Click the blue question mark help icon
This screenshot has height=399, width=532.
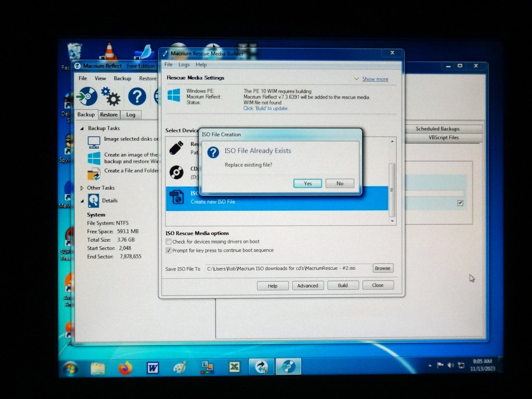pos(137,96)
